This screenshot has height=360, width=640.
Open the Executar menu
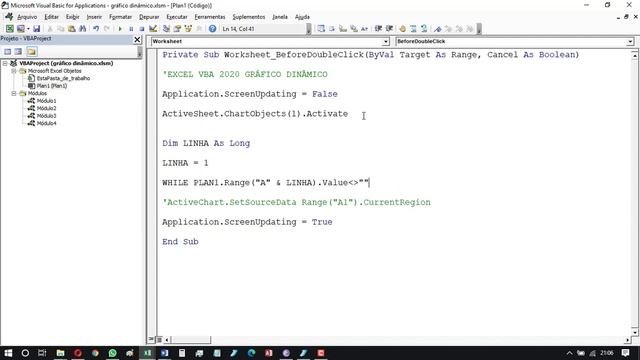177,17
